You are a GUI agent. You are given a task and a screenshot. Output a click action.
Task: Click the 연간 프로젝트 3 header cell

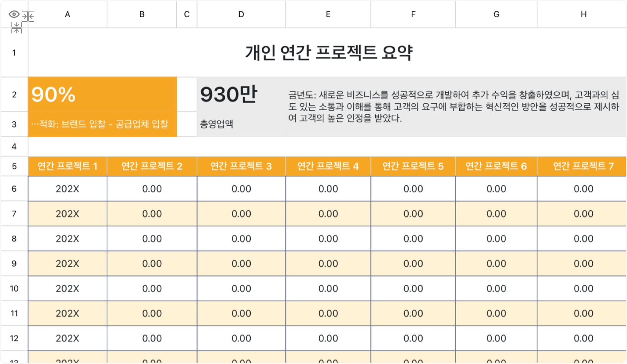coord(241,166)
